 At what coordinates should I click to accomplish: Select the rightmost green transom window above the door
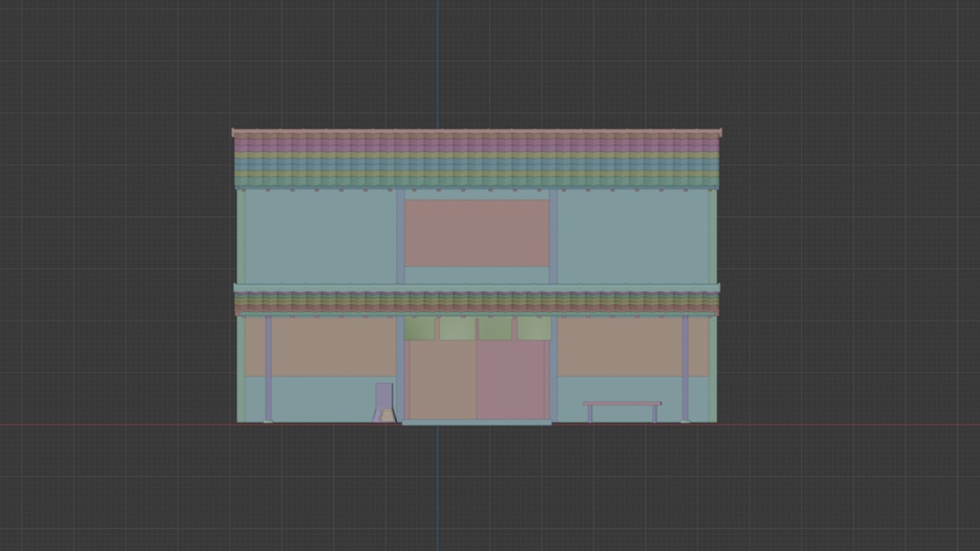pos(534,328)
